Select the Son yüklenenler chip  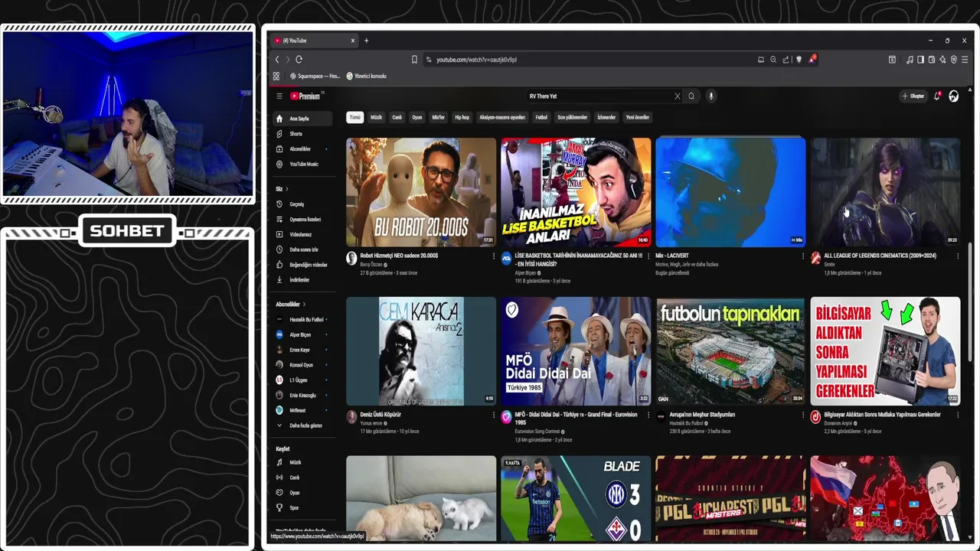click(572, 118)
